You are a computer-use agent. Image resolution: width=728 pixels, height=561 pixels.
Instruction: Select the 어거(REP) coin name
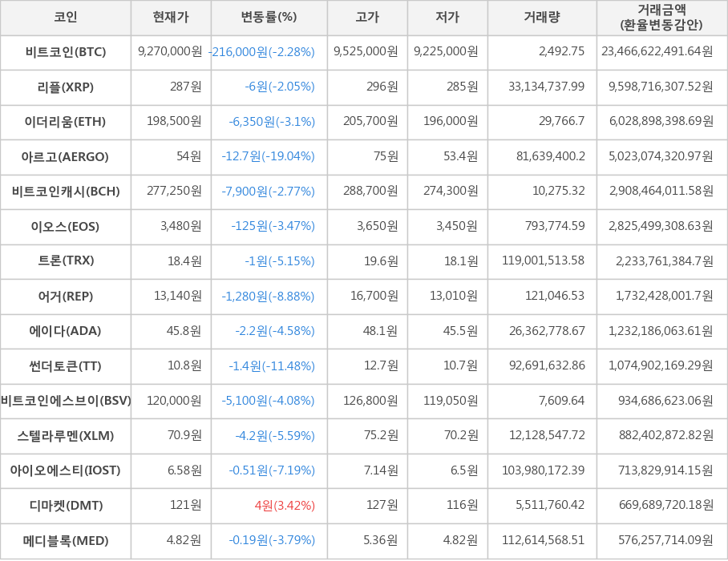click(66, 296)
